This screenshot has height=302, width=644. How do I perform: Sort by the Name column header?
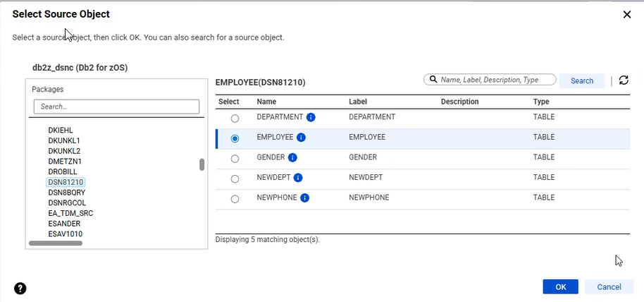point(266,102)
